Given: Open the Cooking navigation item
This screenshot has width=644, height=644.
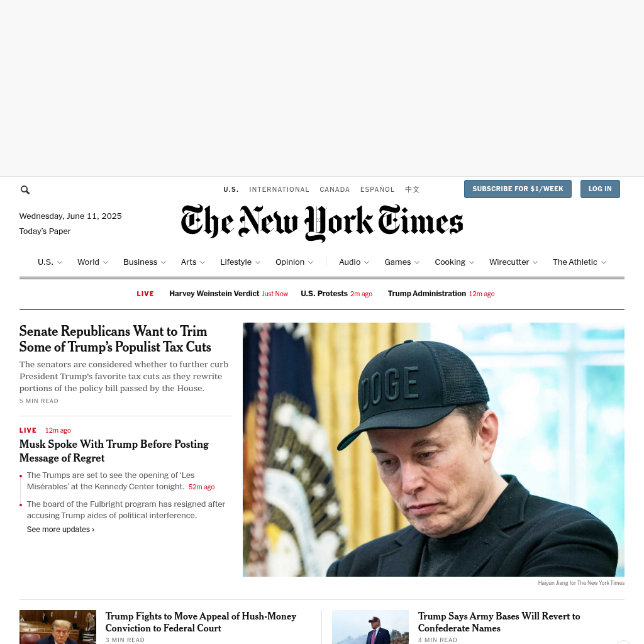Looking at the screenshot, I should 450,262.
